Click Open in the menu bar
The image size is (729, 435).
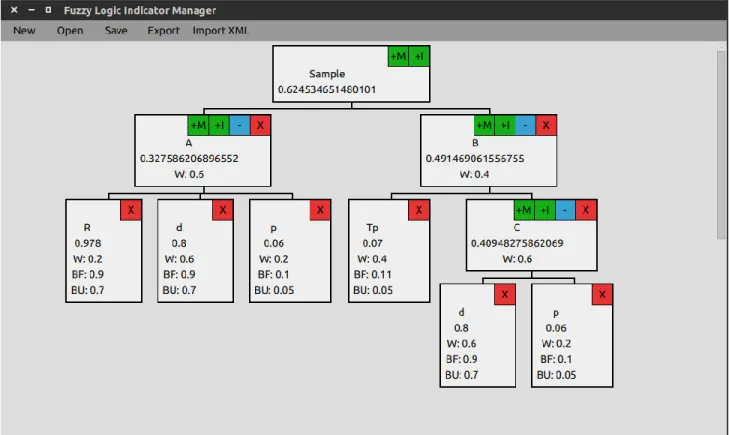click(x=70, y=31)
